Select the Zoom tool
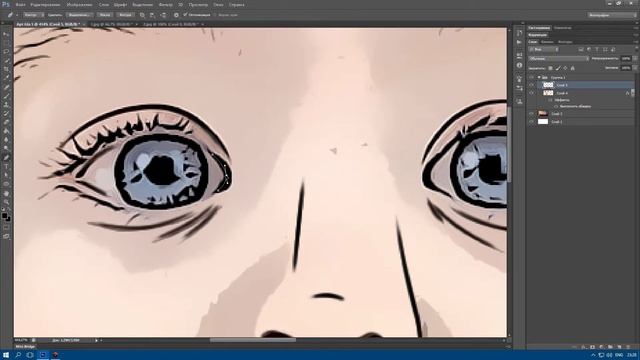 point(6,202)
